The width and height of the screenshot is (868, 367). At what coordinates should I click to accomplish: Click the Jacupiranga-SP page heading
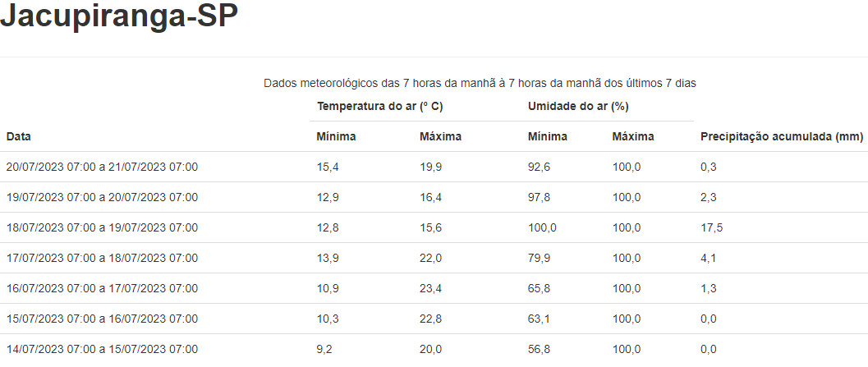pyautogui.click(x=119, y=18)
